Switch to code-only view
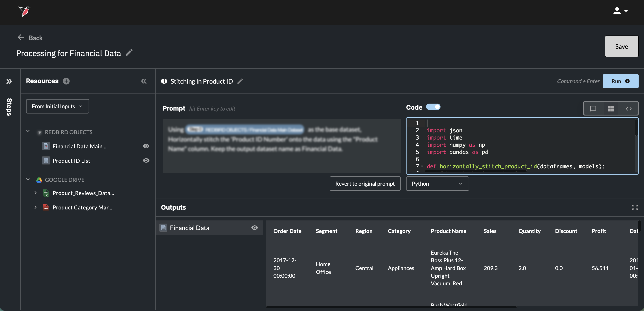Viewport: 644px width, 311px height. [628, 109]
